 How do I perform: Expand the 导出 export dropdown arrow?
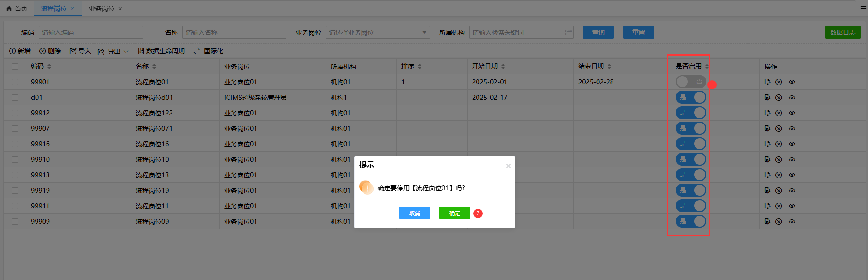point(126,52)
